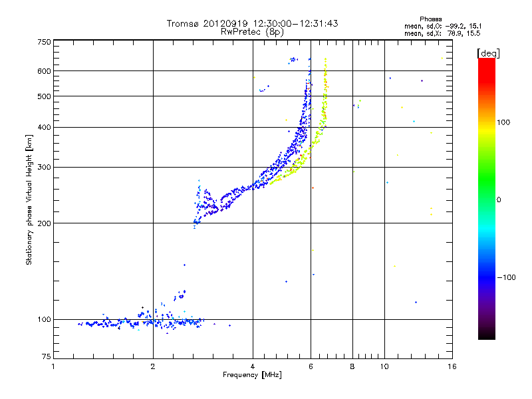
Task: Click "mean, sd,O: -99.2, 15.1" text
Action: pyautogui.click(x=443, y=26)
